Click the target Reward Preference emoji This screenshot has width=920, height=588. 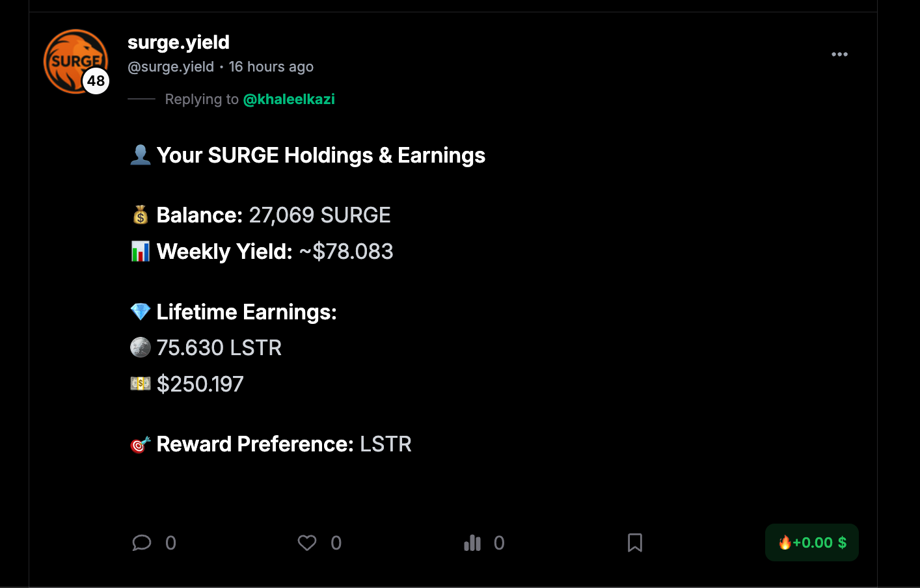pyautogui.click(x=141, y=444)
